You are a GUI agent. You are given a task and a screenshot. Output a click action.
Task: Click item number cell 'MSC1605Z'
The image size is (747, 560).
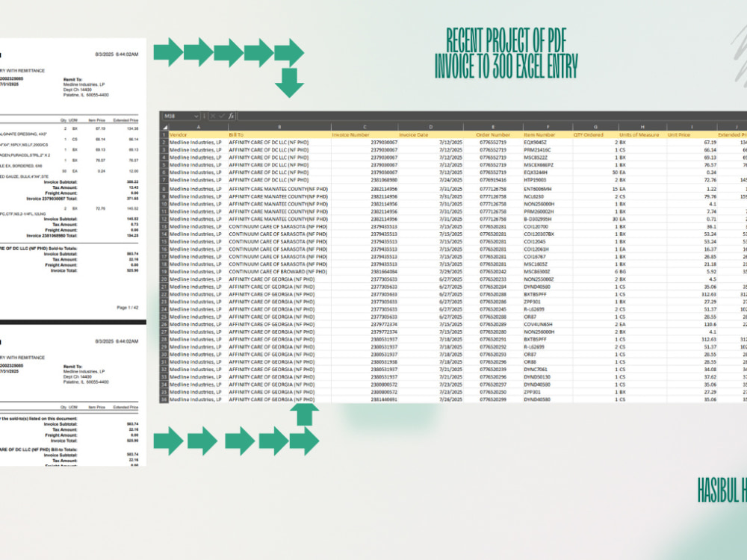coord(548,264)
